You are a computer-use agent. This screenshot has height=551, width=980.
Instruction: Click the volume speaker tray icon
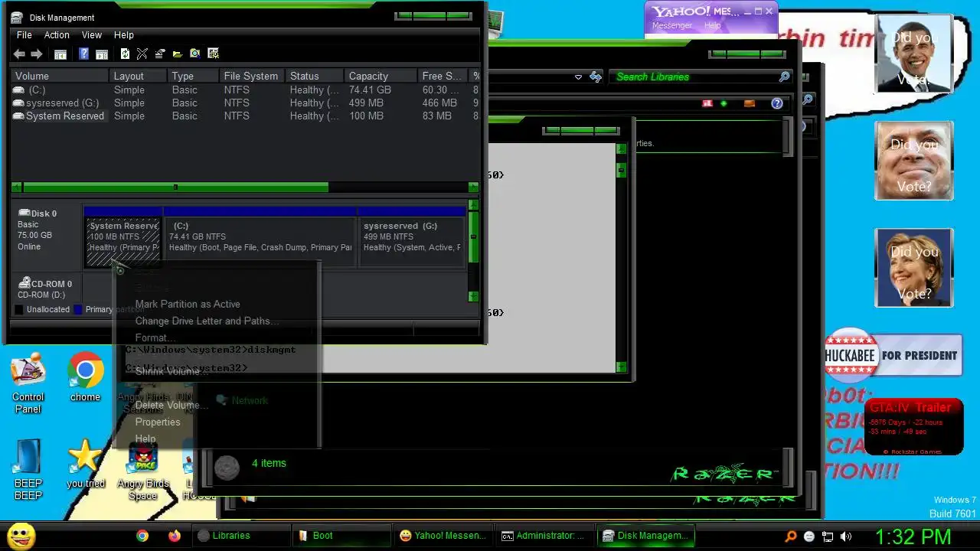(x=846, y=536)
